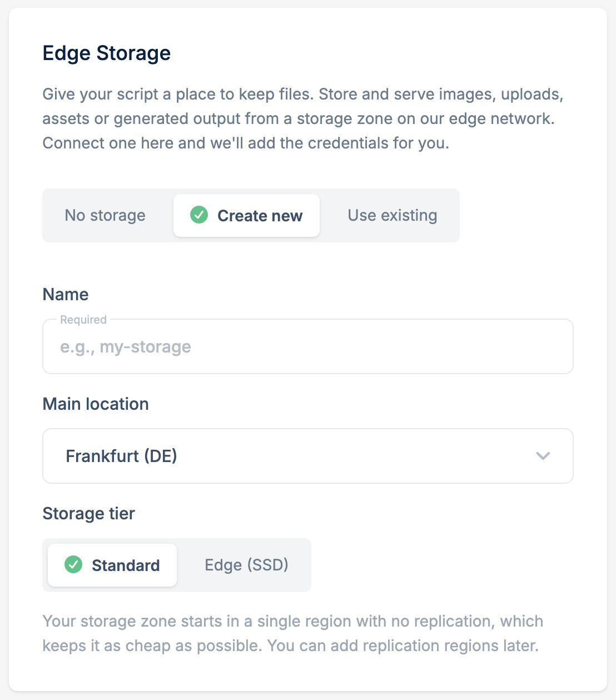Click the Edge Storage heading
Screen dimensions: 616x700
pyautogui.click(x=107, y=53)
